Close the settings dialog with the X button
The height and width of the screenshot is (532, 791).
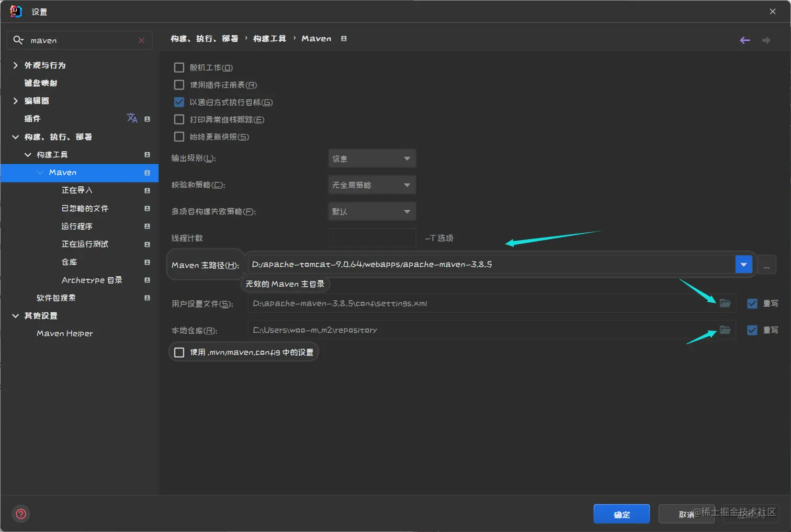tap(773, 12)
